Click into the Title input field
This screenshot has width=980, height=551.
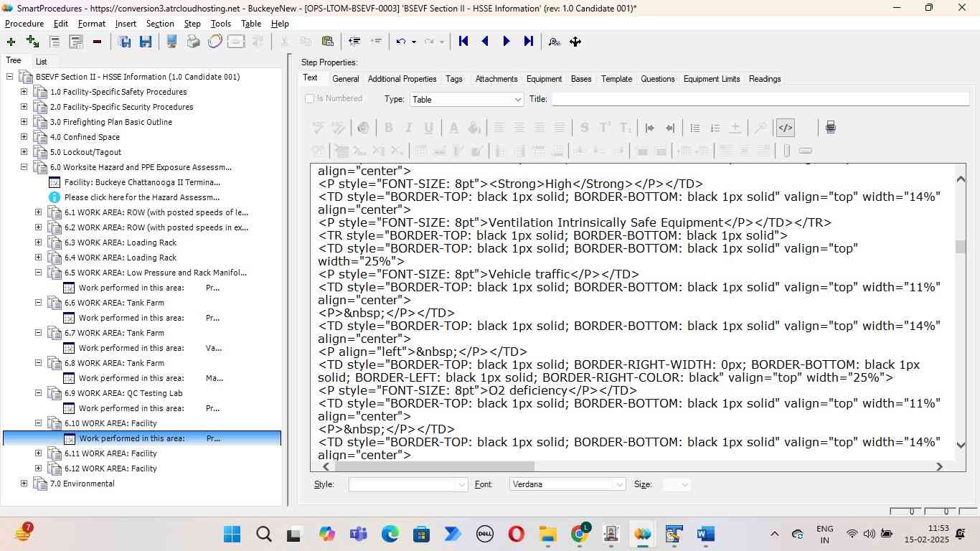760,100
